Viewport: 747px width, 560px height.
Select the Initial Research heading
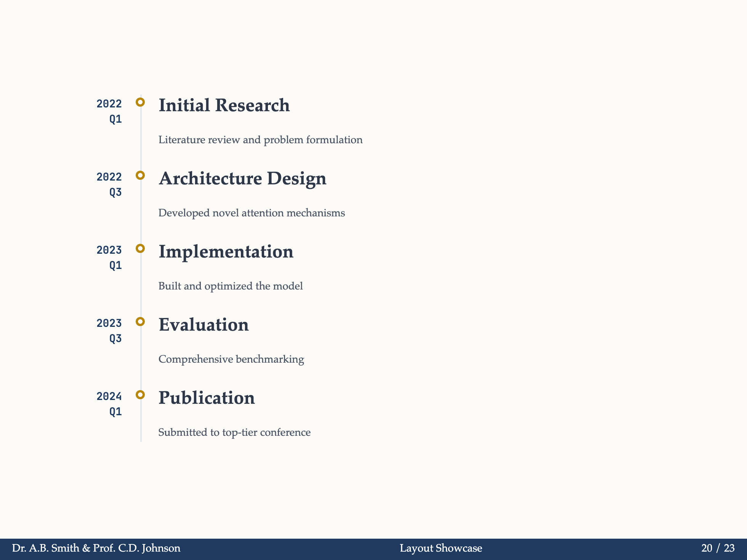[x=224, y=106]
